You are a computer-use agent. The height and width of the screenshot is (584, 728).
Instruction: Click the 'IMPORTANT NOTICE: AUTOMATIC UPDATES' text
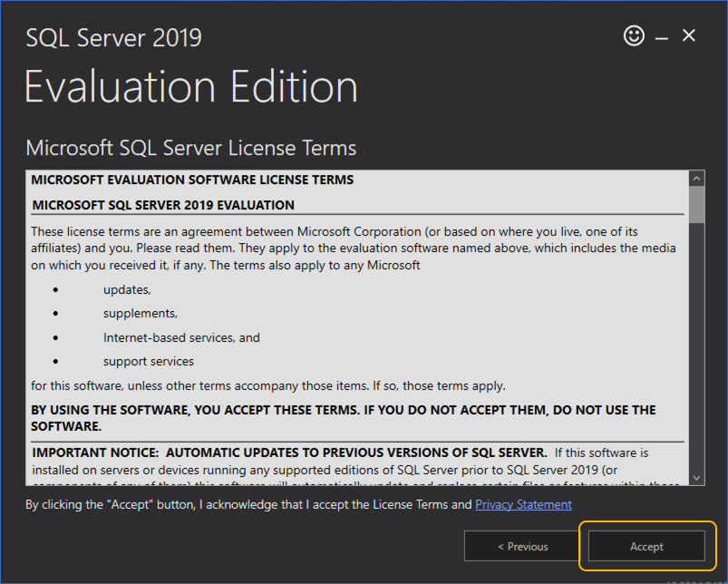[x=290, y=453]
